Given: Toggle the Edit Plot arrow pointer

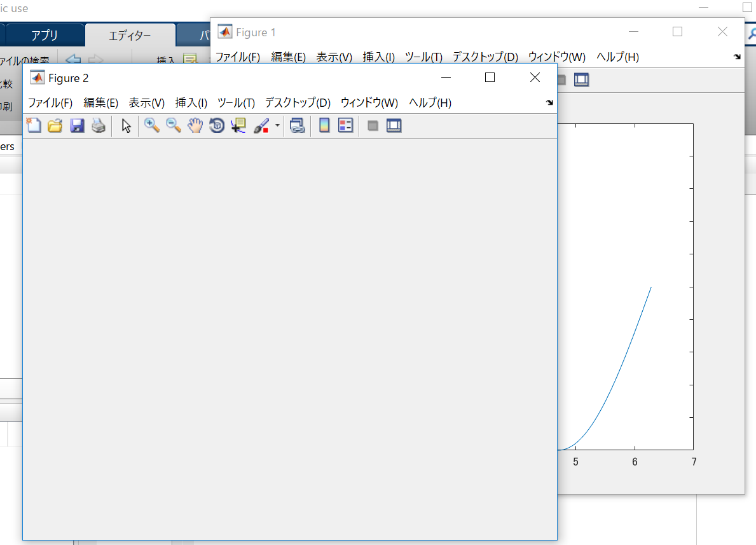Looking at the screenshot, I should [127, 126].
